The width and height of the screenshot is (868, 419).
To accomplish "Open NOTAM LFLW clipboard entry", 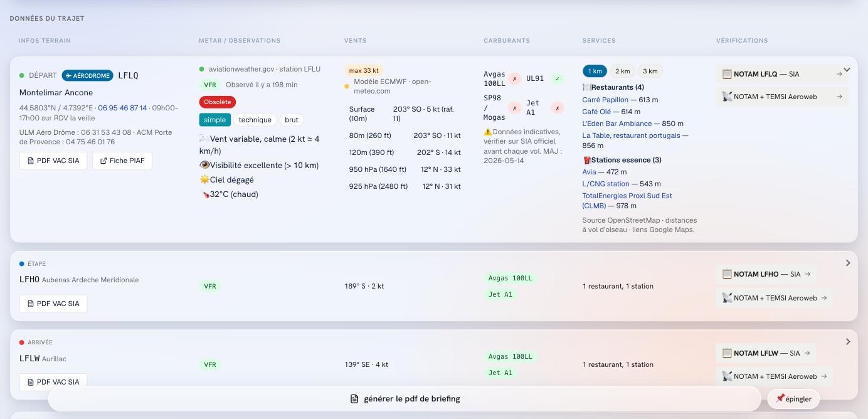I will [x=766, y=353].
